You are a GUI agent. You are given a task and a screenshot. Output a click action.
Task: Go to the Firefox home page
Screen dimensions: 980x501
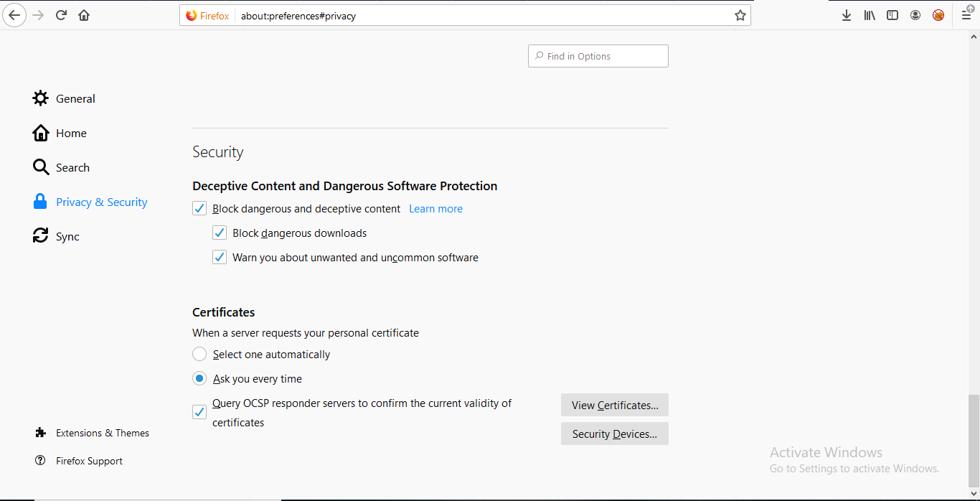coord(84,15)
